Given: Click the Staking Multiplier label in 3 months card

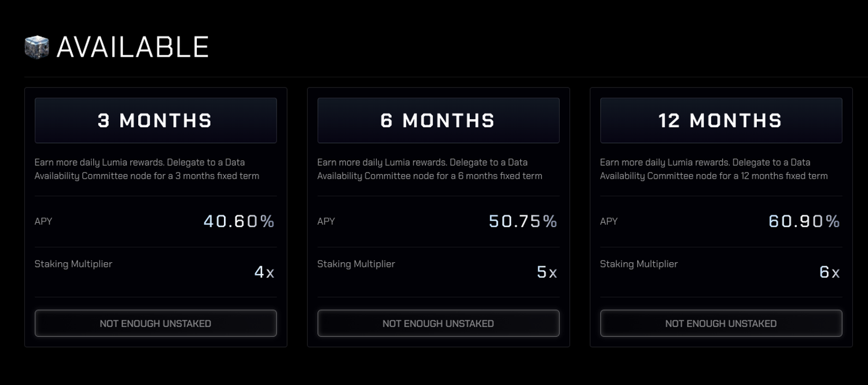Looking at the screenshot, I should (x=73, y=264).
